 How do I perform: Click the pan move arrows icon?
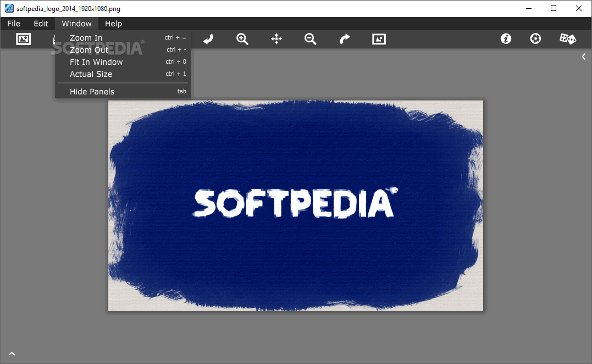click(276, 39)
